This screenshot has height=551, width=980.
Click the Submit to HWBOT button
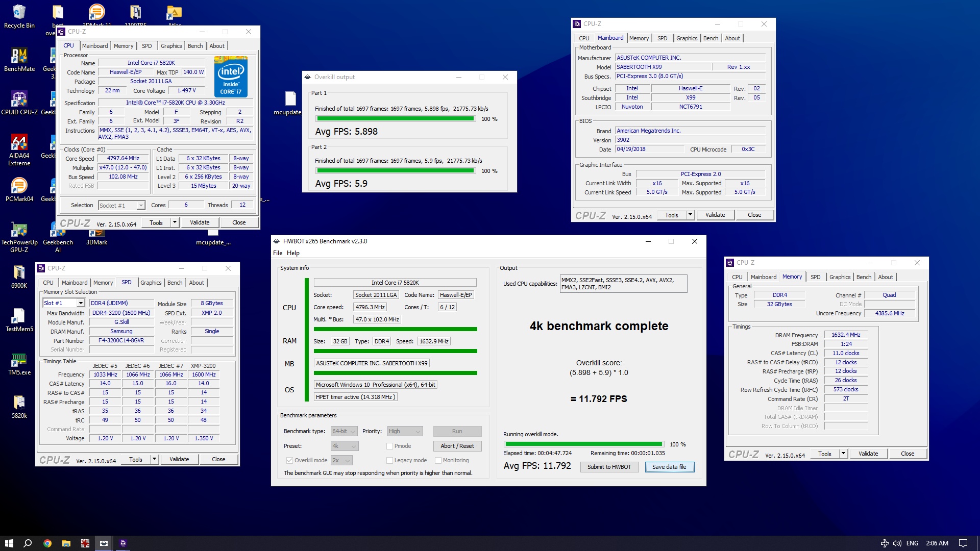[x=609, y=467]
